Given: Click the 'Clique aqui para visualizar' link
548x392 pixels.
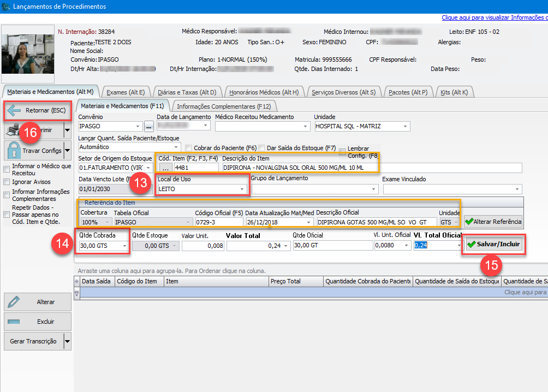Looking at the screenshot, I should point(494,18).
